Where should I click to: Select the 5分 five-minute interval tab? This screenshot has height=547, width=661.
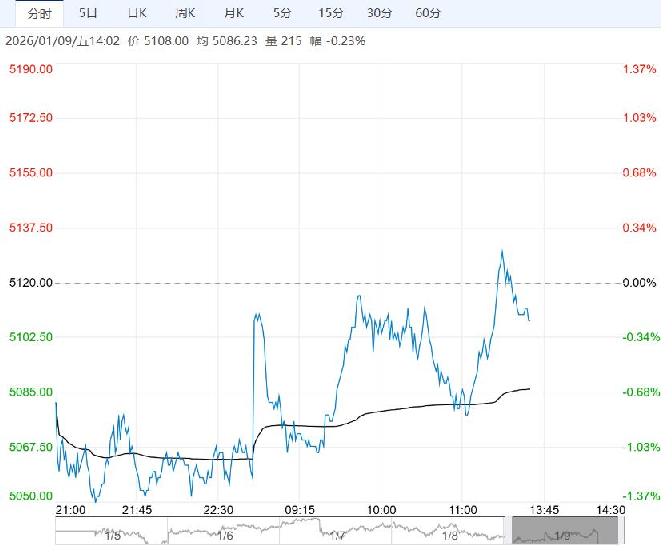tap(282, 13)
